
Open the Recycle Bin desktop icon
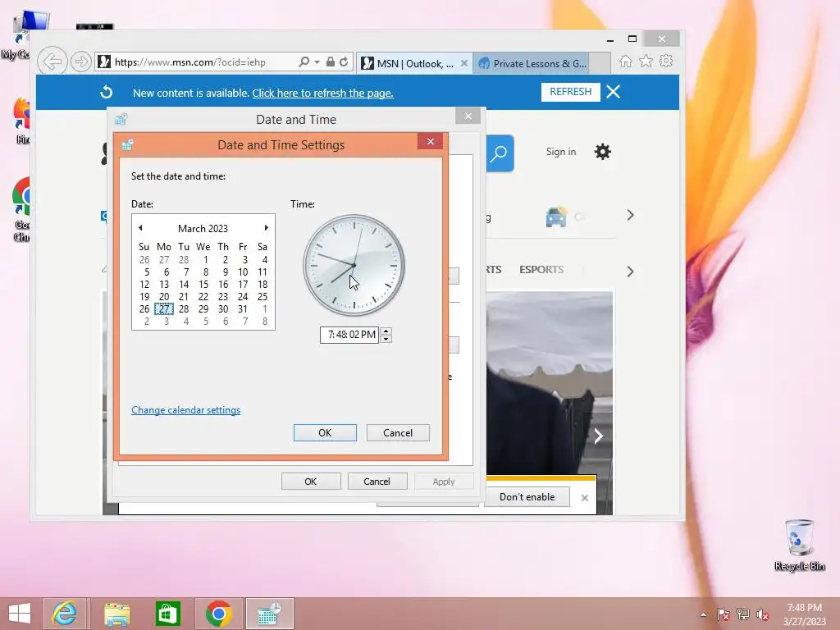point(799,545)
